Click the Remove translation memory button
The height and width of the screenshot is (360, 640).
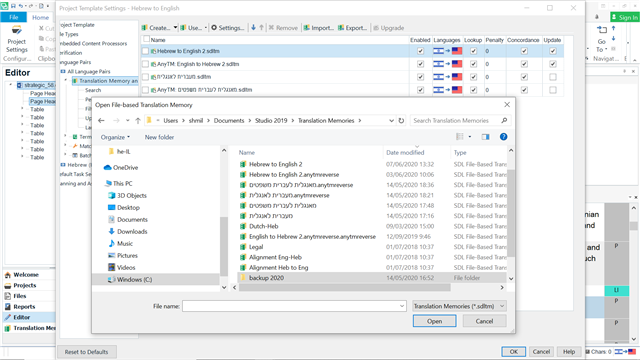[x=283, y=28]
